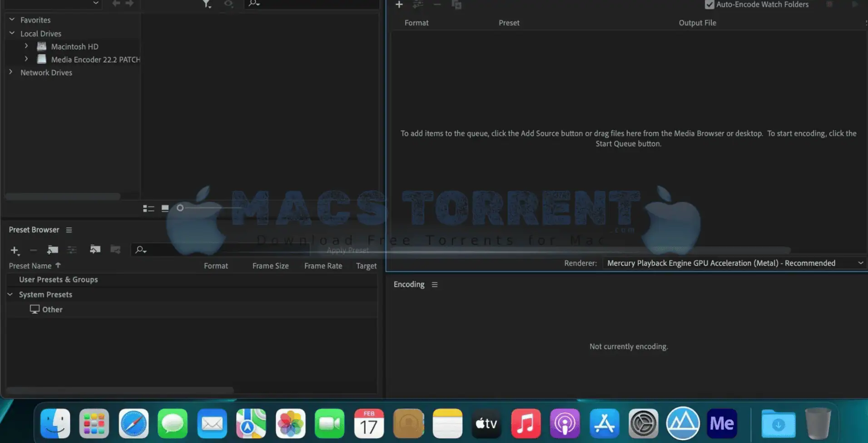
Task: Open the Media Browser path dropdown
Action: click(x=52, y=4)
